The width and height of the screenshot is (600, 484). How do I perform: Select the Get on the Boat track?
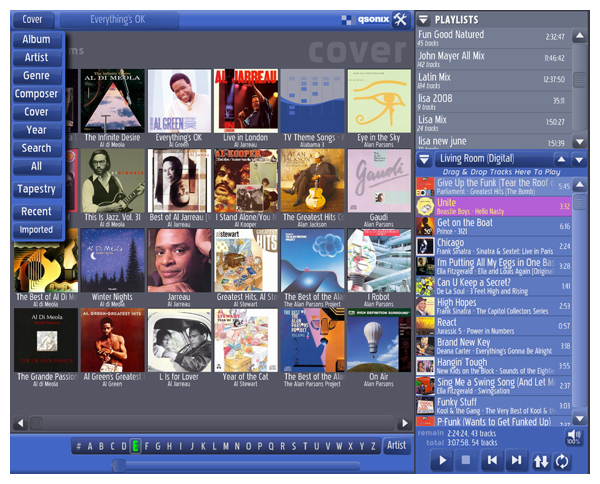coord(494,226)
